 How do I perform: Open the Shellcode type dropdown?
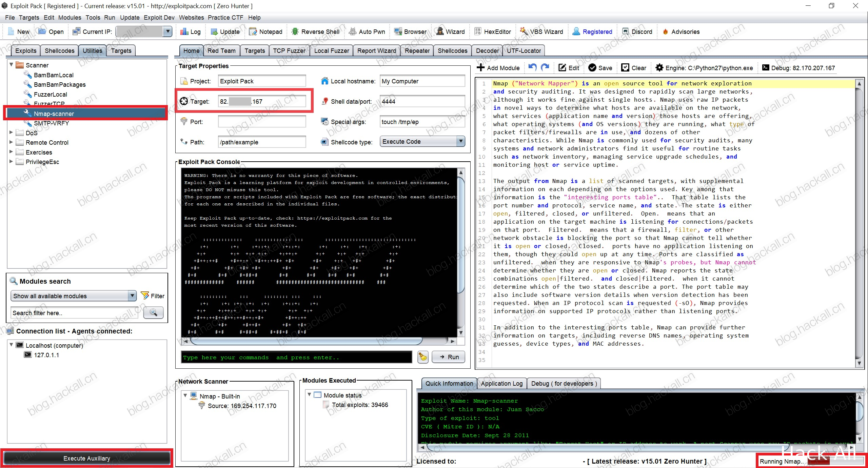pyautogui.click(x=460, y=141)
